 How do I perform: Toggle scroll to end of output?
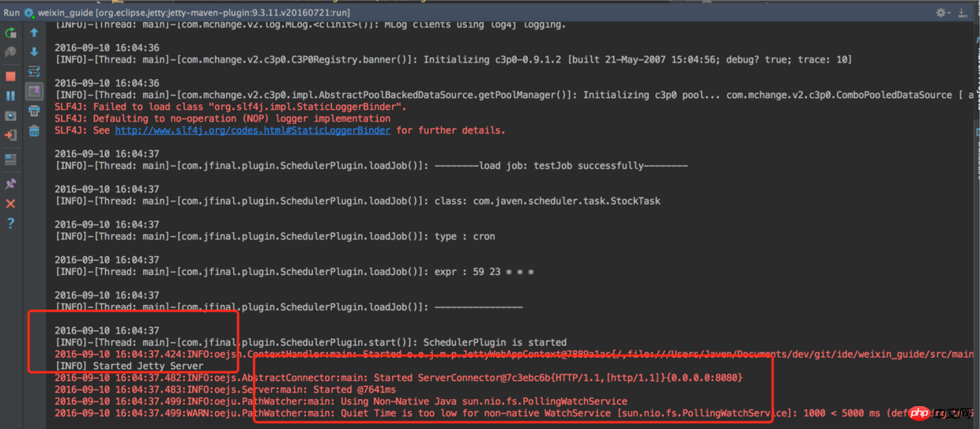coord(34,92)
